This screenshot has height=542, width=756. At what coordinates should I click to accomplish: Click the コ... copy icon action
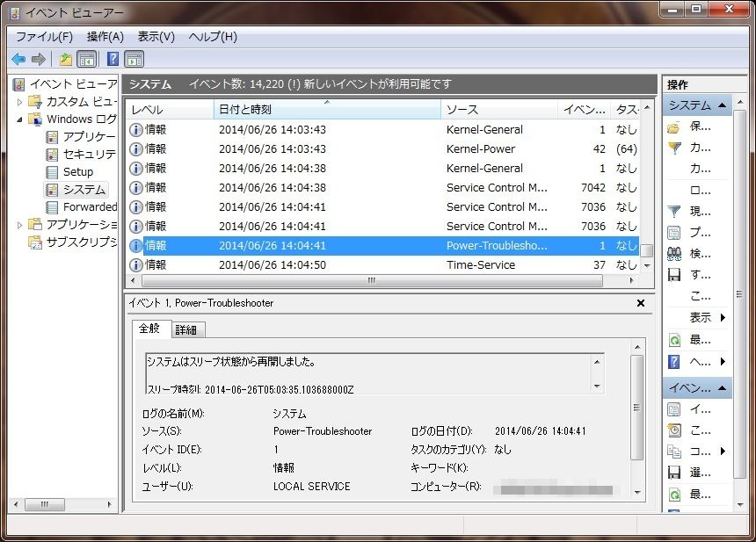coord(674,452)
